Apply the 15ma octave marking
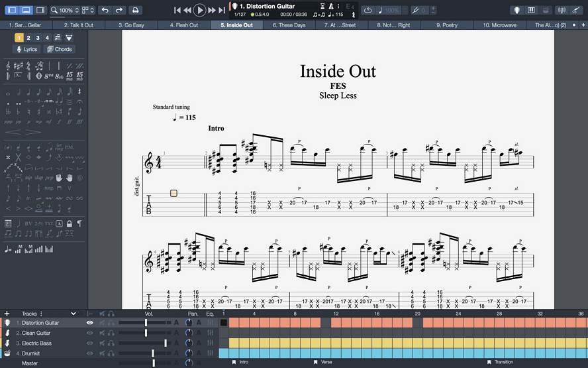The height and width of the screenshot is (368, 588). [70, 76]
